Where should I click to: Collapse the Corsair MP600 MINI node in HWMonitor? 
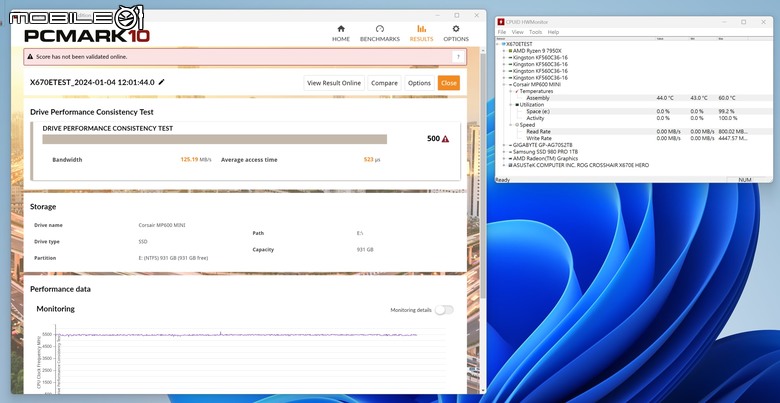pos(504,85)
